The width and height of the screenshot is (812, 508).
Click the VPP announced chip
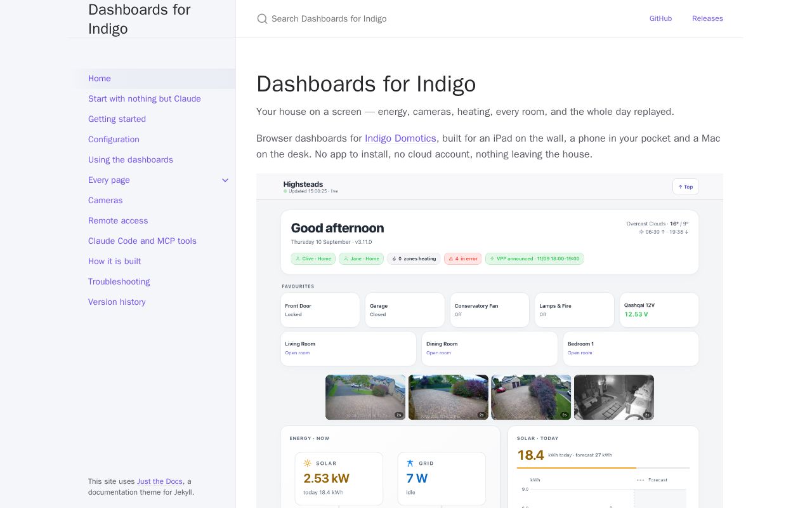click(x=534, y=258)
